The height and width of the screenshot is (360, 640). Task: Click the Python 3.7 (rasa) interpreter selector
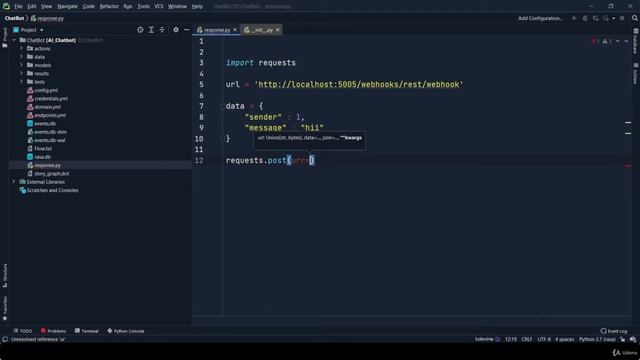pyautogui.click(x=597, y=339)
